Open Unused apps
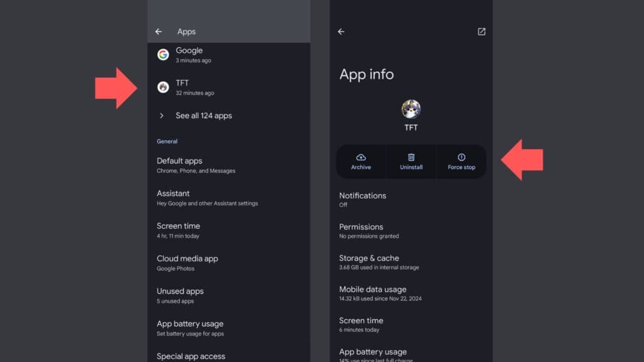This screenshot has height=362, width=644. coord(180,295)
